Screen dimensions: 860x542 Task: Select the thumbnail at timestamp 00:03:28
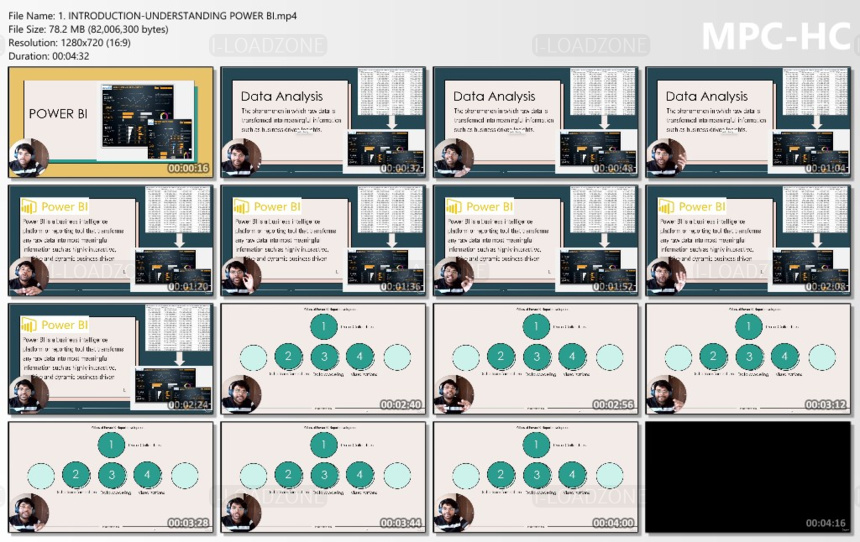(111, 477)
